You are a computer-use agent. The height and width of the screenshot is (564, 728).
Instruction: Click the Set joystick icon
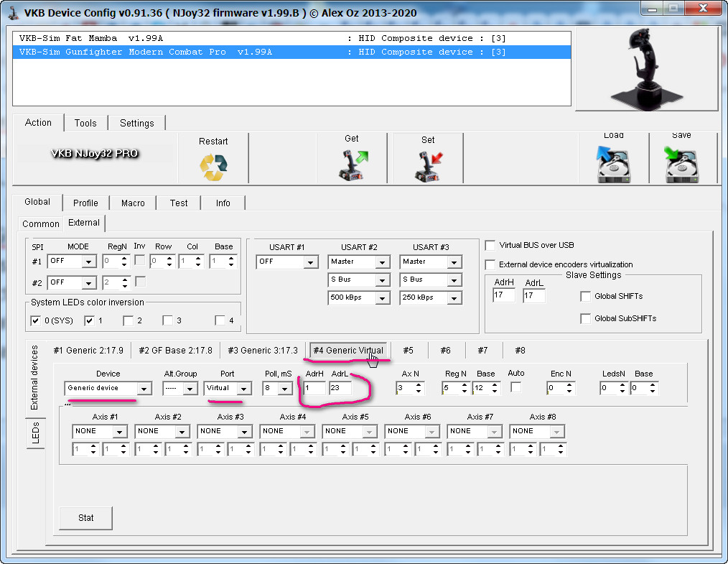pyautogui.click(x=428, y=166)
